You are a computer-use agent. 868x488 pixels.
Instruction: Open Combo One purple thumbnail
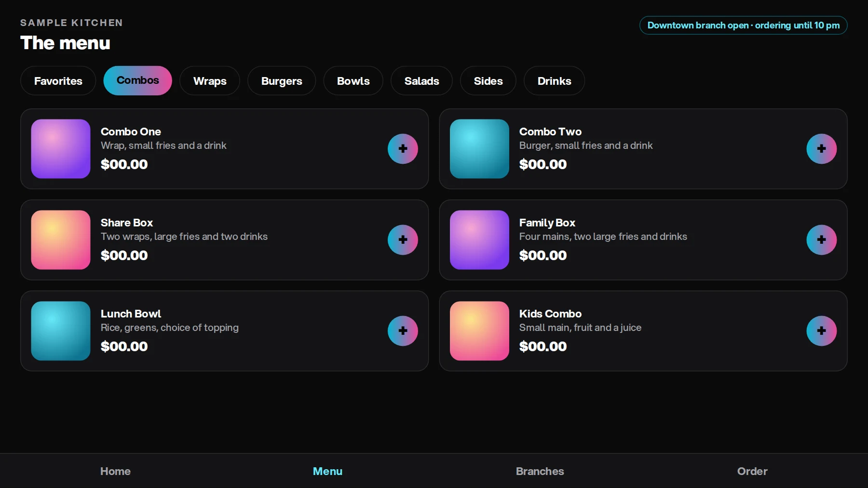[61, 149]
